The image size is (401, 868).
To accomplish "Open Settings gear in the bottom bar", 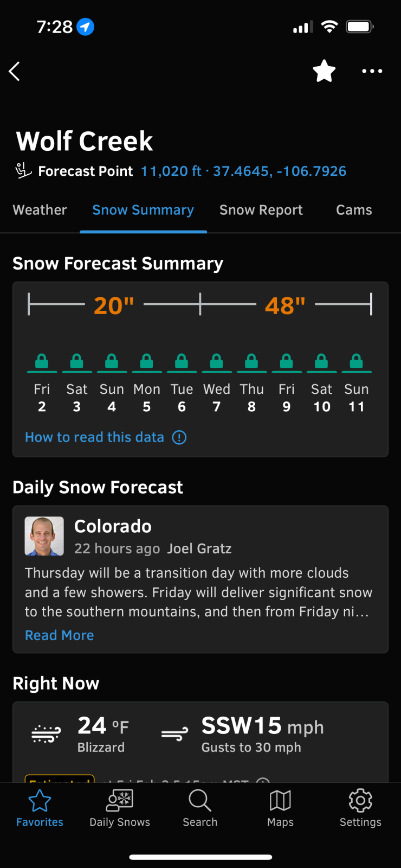I will 360,808.
